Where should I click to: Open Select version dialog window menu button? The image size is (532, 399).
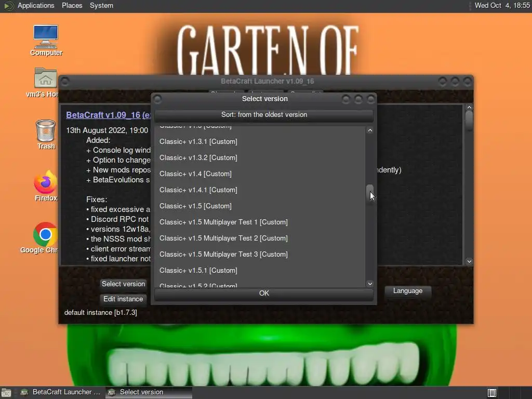click(157, 99)
